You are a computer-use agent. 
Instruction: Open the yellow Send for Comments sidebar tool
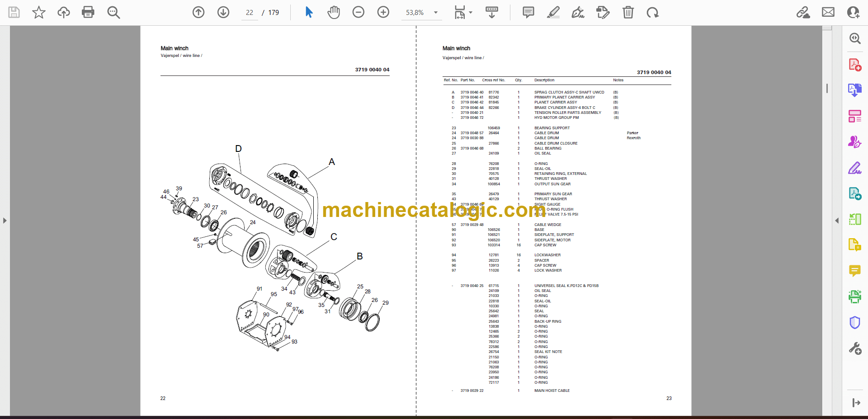pos(855,245)
